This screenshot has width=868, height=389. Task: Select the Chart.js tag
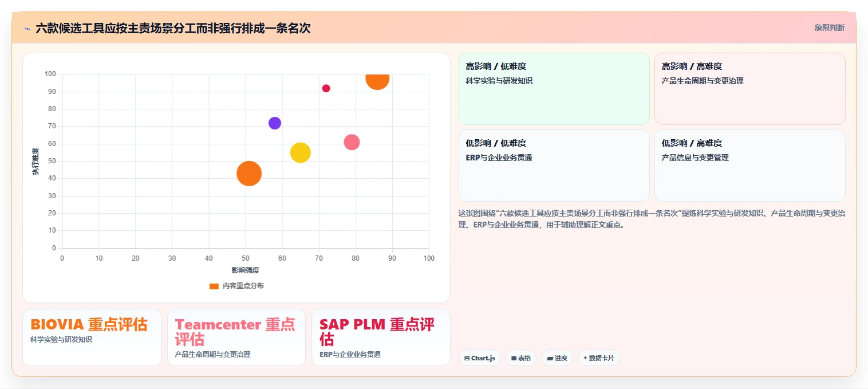(480, 358)
